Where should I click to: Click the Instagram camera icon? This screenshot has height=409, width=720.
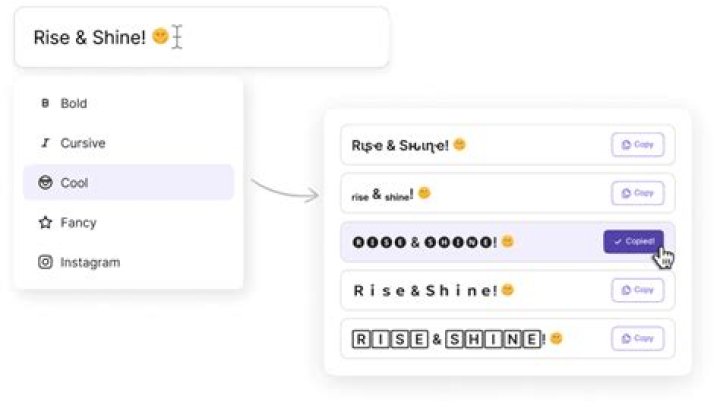coord(45,262)
